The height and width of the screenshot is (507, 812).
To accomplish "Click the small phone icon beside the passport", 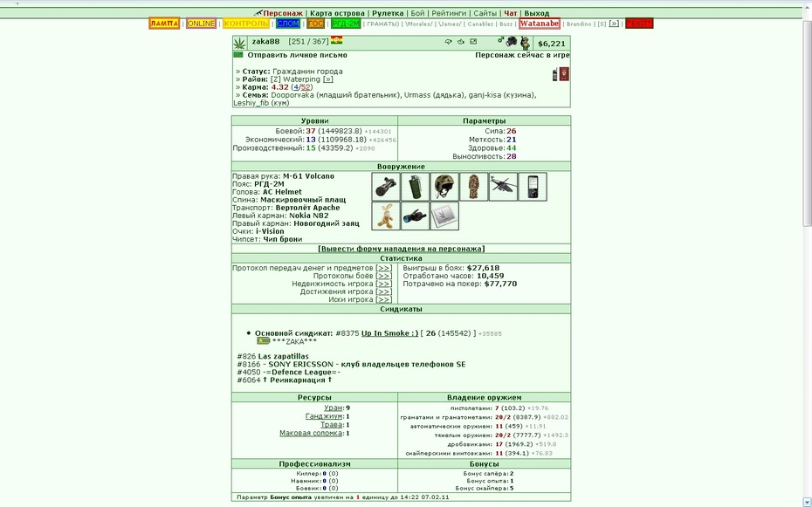I will click(x=555, y=74).
